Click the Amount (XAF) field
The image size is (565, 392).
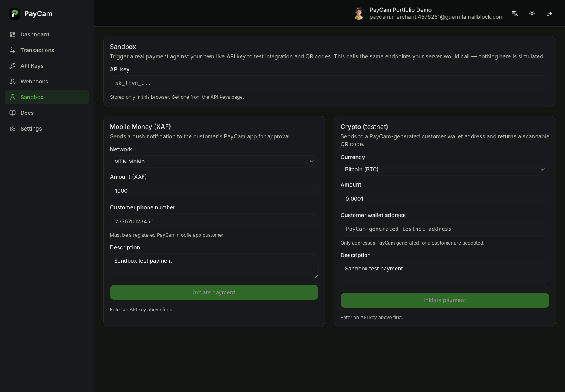pyautogui.click(x=214, y=191)
